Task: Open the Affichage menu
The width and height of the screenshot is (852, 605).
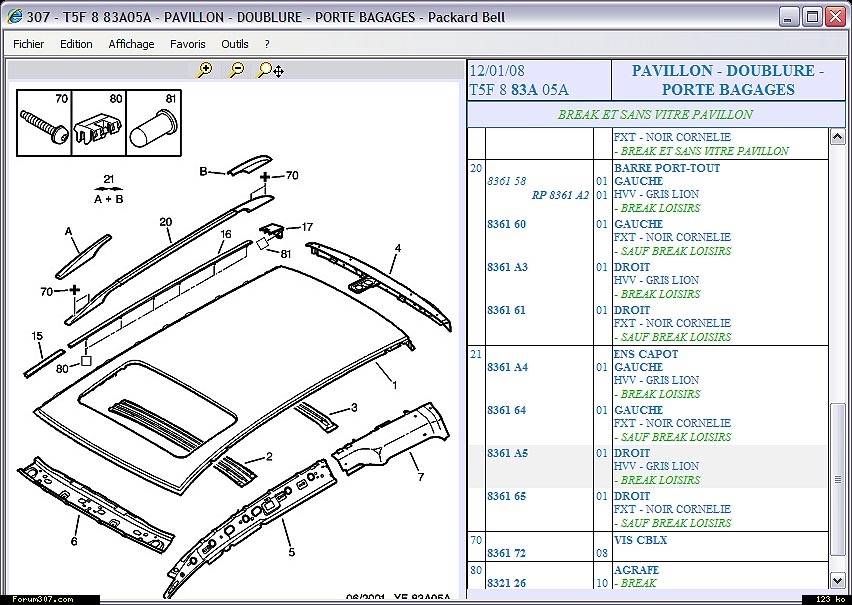Action: click(131, 44)
